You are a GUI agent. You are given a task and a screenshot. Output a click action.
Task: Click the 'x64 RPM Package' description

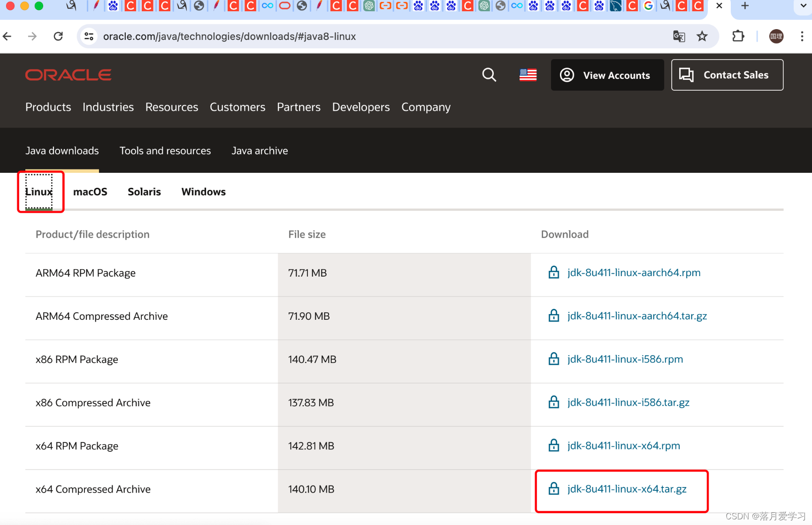(x=77, y=446)
